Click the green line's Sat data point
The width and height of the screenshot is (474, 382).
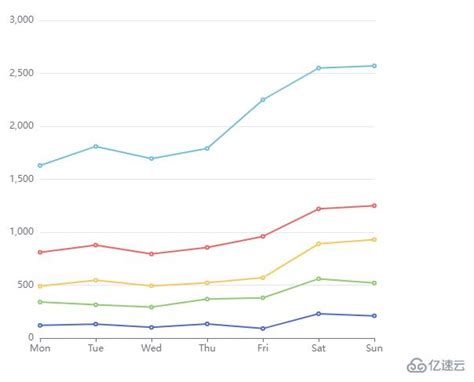[x=318, y=279]
